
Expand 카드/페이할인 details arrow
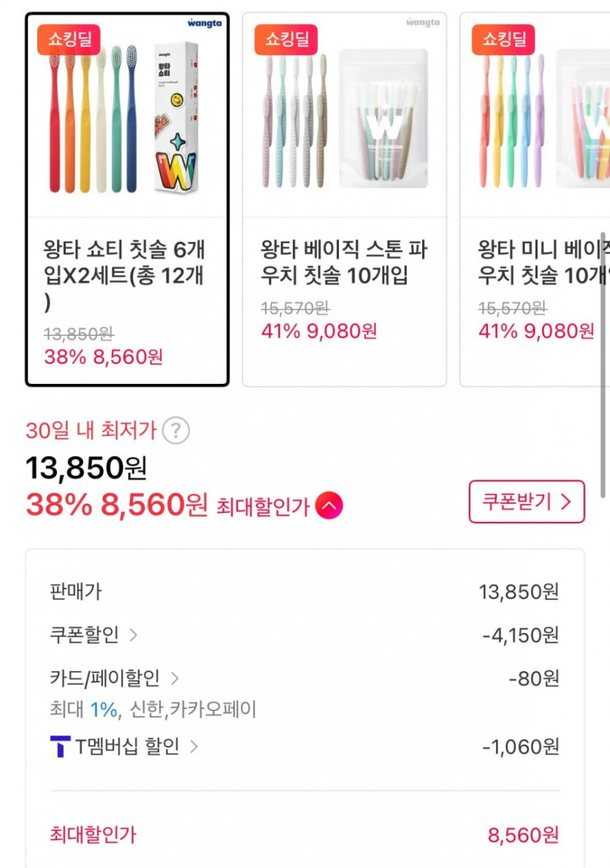[x=175, y=679]
